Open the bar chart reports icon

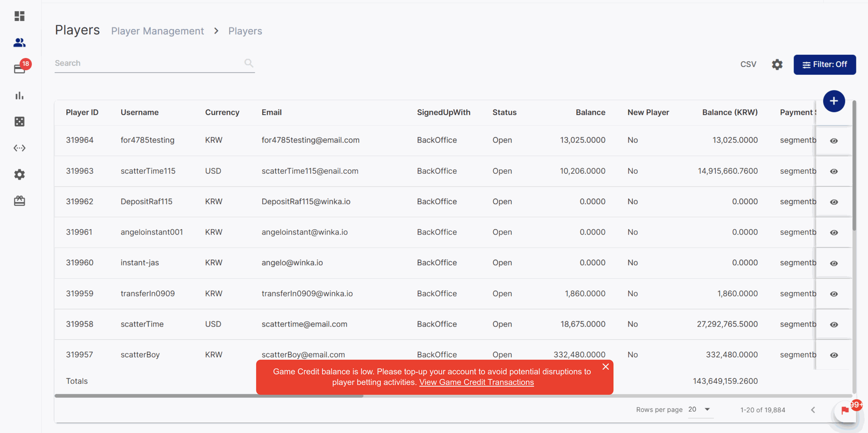point(19,96)
